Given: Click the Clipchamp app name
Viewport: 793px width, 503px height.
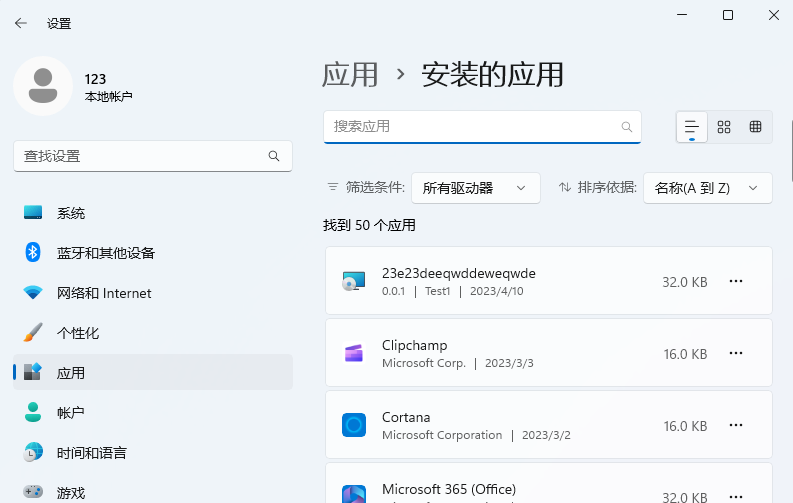Looking at the screenshot, I should click(414, 345).
